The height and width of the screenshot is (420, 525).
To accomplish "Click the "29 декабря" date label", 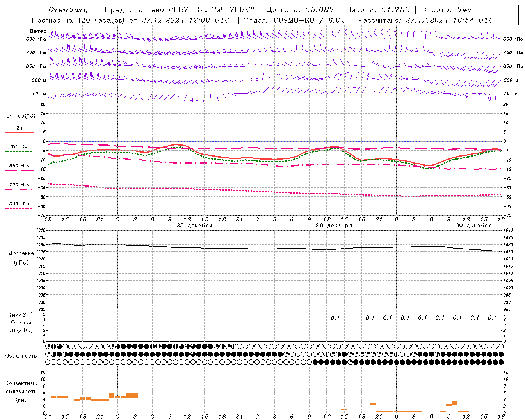I will (334, 226).
